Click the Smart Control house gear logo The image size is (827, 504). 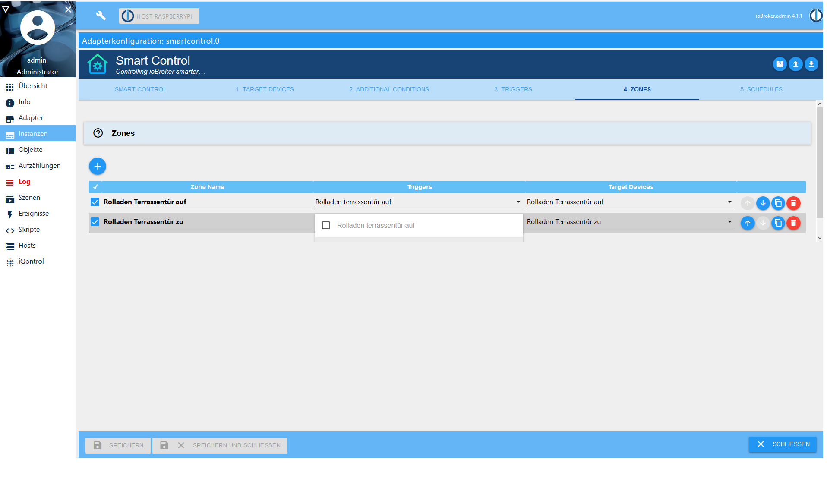point(98,64)
